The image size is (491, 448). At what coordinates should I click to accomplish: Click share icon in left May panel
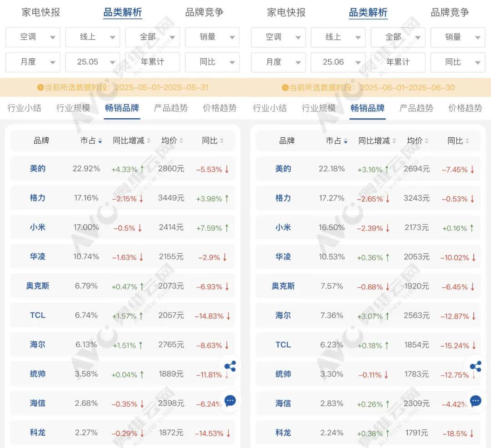[230, 366]
